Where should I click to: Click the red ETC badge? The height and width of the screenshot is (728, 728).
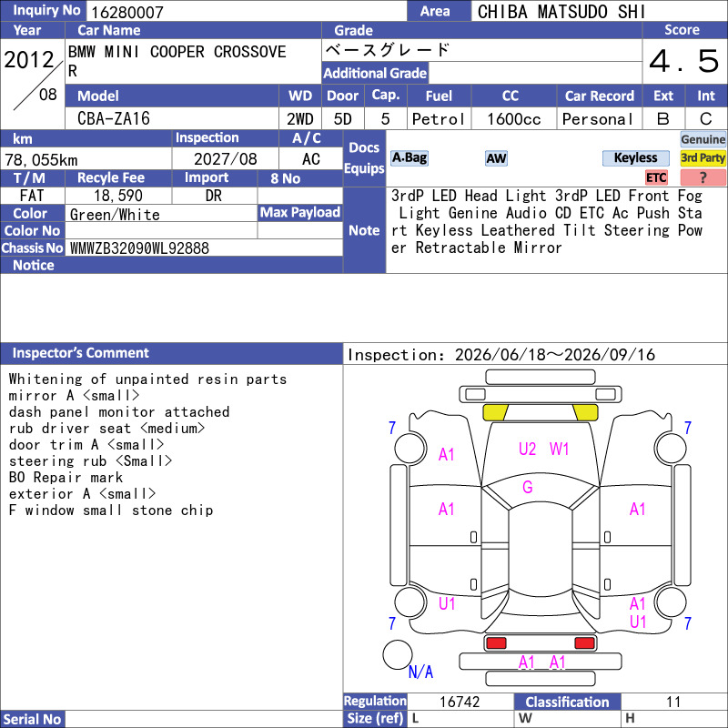click(x=656, y=177)
